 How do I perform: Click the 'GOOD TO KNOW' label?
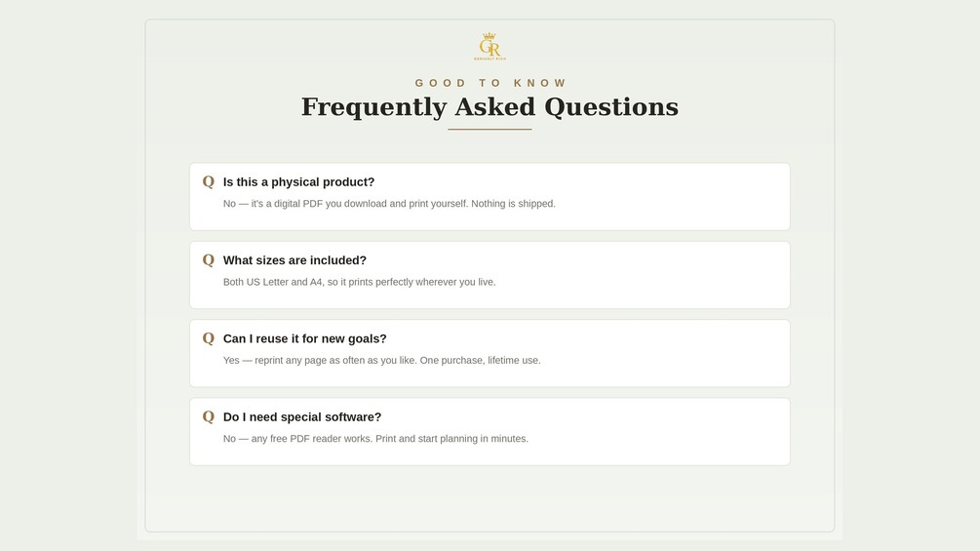click(490, 83)
